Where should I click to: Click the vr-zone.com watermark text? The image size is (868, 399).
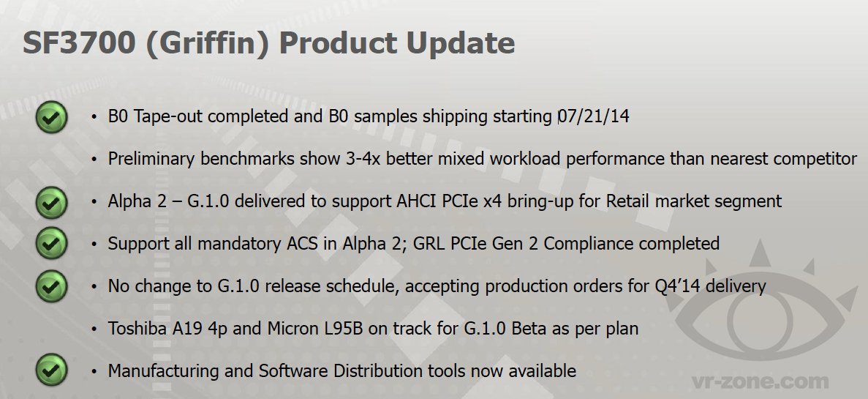click(760, 382)
